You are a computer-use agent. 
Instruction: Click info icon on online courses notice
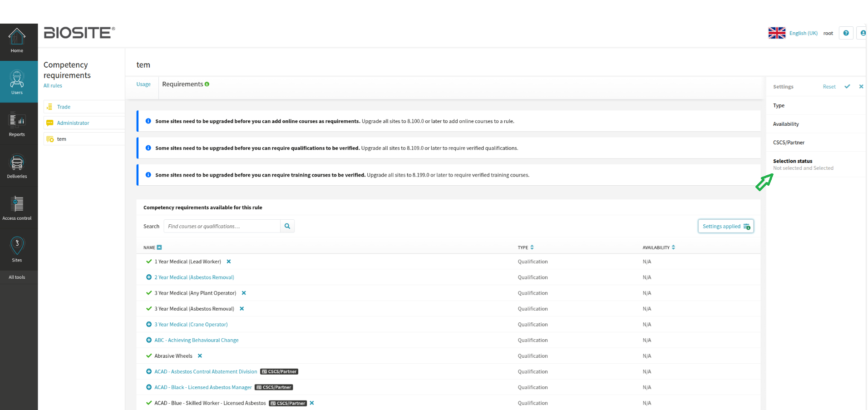pos(148,121)
